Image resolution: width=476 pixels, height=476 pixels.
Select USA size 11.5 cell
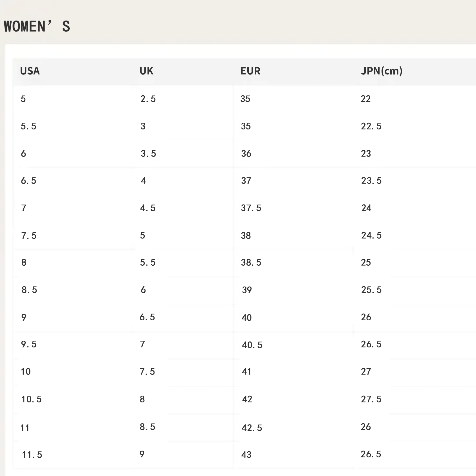pos(32,455)
